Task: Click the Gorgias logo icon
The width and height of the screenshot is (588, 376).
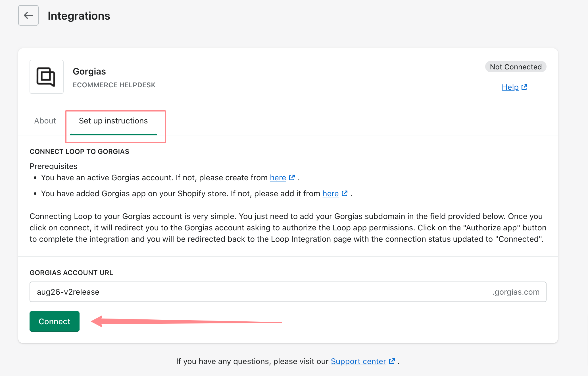Action: pos(47,77)
